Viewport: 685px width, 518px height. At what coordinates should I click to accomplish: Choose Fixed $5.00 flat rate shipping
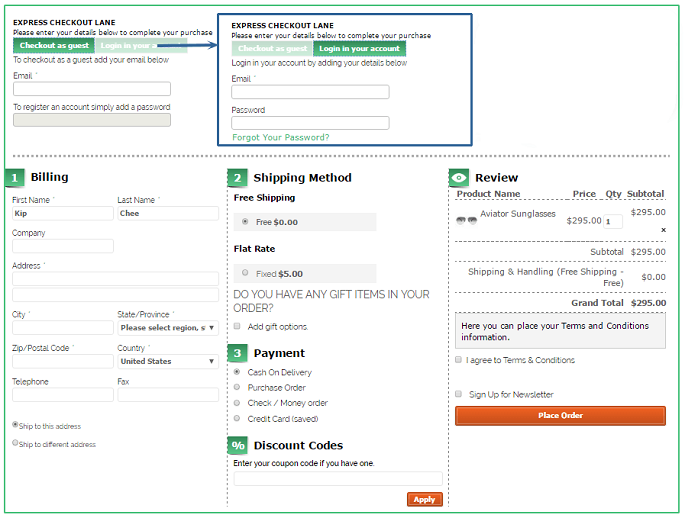point(245,273)
